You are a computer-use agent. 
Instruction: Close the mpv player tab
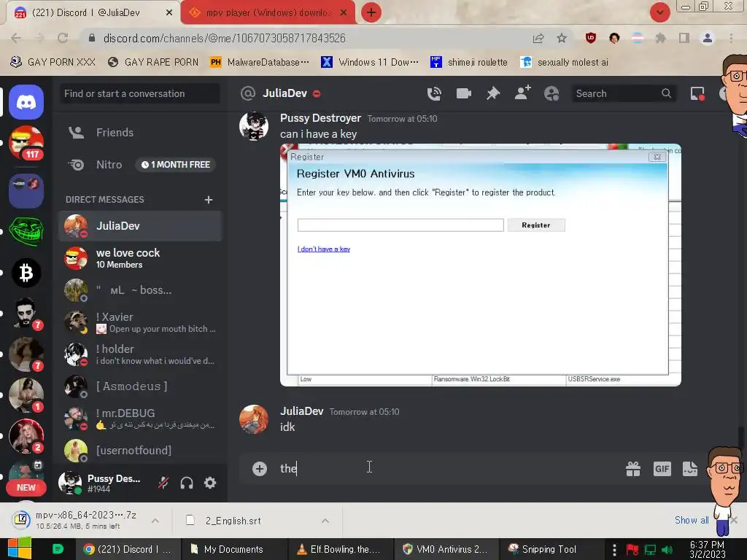point(344,12)
